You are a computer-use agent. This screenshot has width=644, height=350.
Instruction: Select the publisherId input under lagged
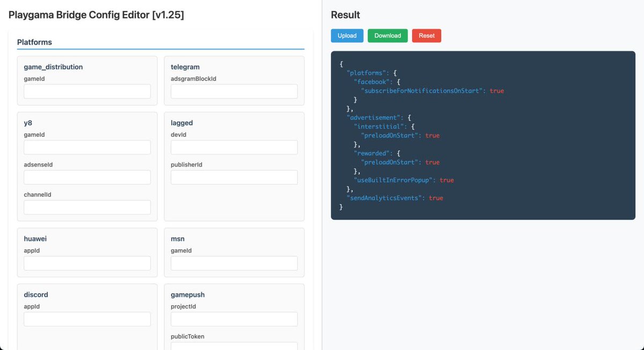point(234,177)
